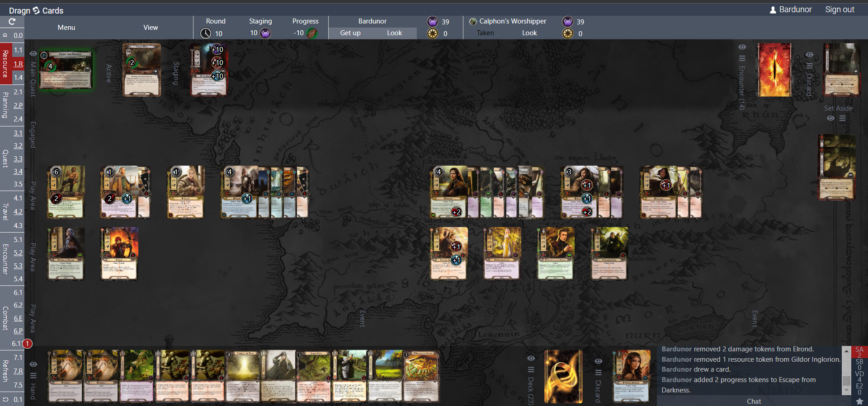Click the Eye of Sauron encounter deck
868x406 pixels.
tap(774, 70)
